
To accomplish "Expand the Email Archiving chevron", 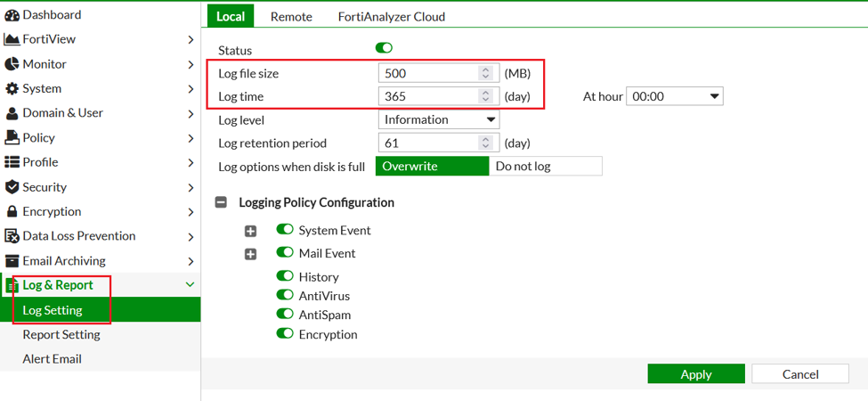I will pos(191,261).
